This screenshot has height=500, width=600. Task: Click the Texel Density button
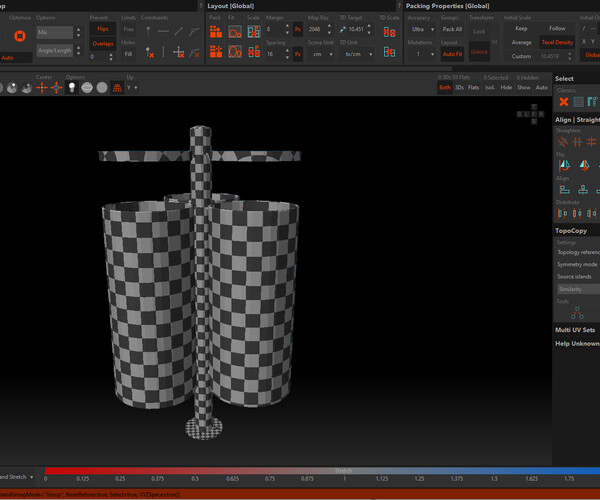[557, 42]
